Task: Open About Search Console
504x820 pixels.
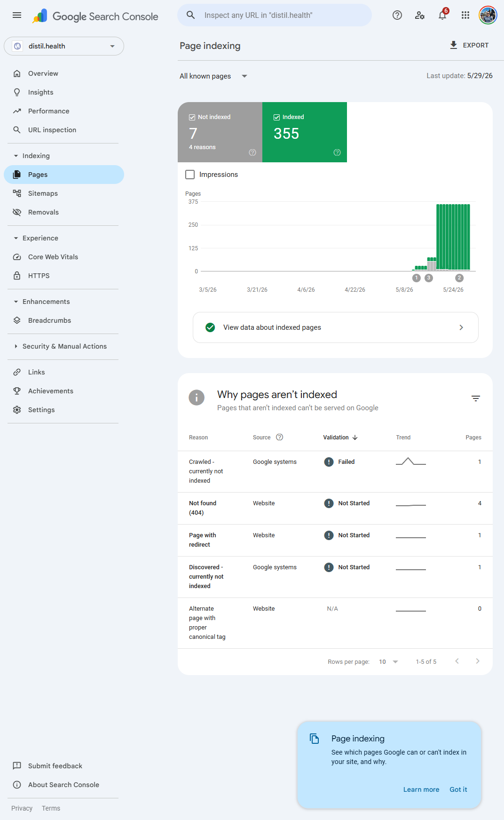Action: (64, 785)
